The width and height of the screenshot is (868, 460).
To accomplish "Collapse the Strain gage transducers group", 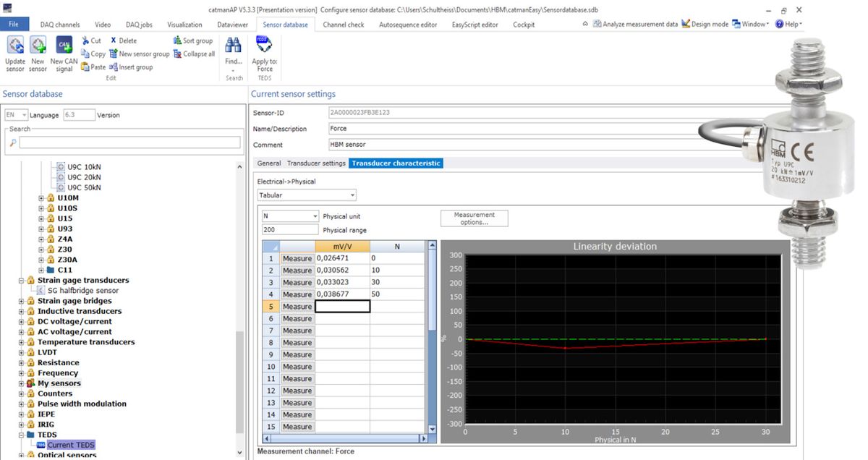I will 22,280.
